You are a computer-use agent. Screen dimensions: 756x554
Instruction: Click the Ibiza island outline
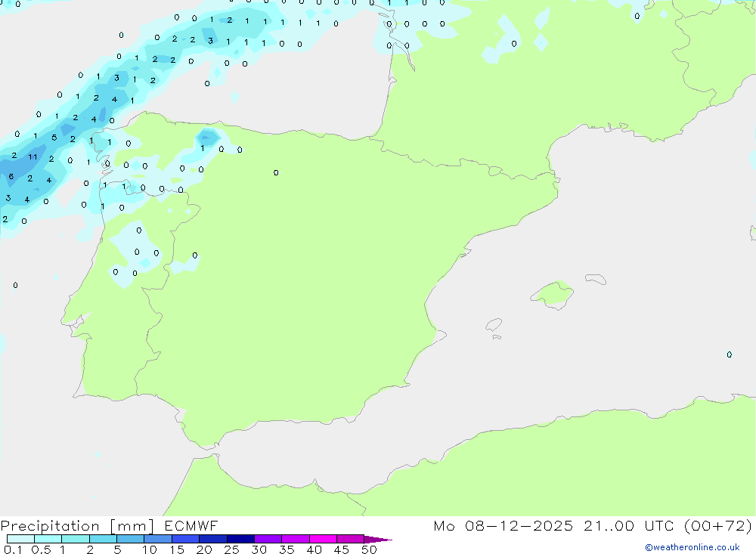tap(494, 325)
